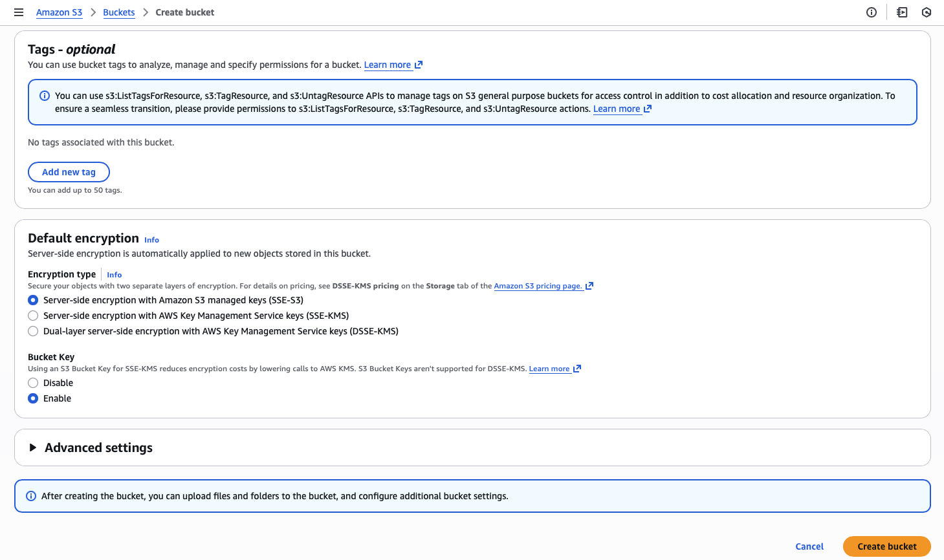This screenshot has width=944, height=560.
Task: Disable the Bucket Key
Action: (33, 383)
